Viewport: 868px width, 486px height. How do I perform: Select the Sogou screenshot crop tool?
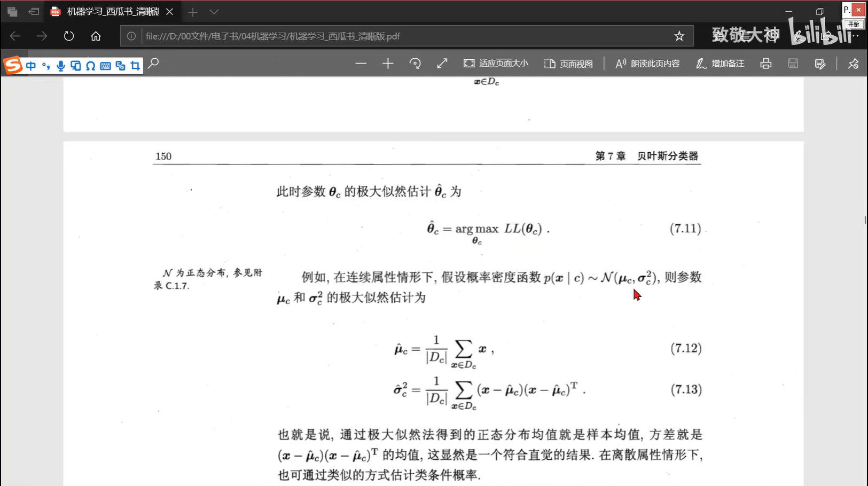pyautogui.click(x=135, y=65)
